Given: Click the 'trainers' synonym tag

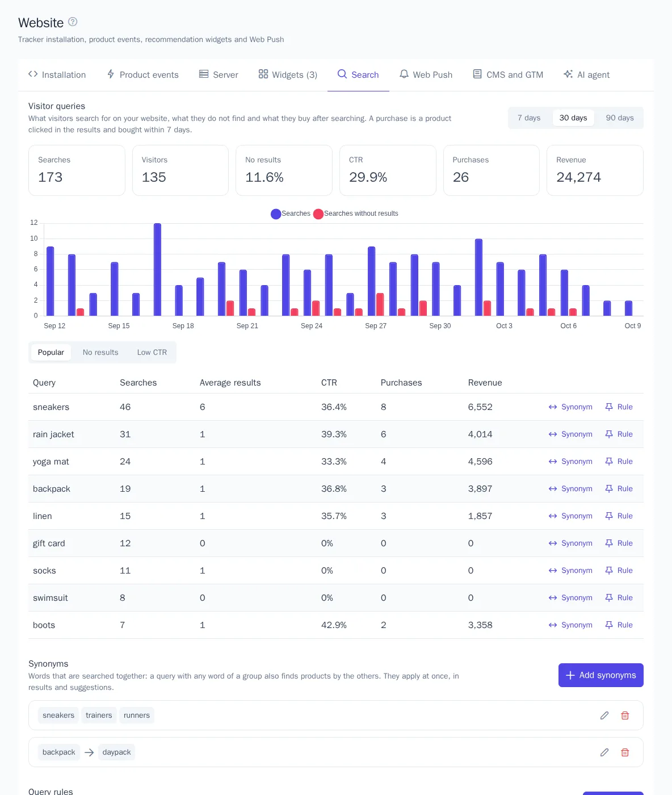Looking at the screenshot, I should point(99,715).
